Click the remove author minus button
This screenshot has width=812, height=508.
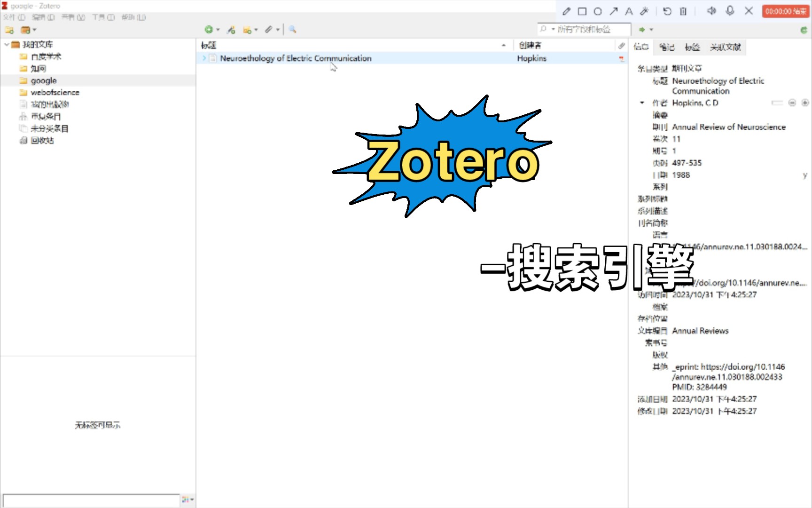(x=792, y=103)
